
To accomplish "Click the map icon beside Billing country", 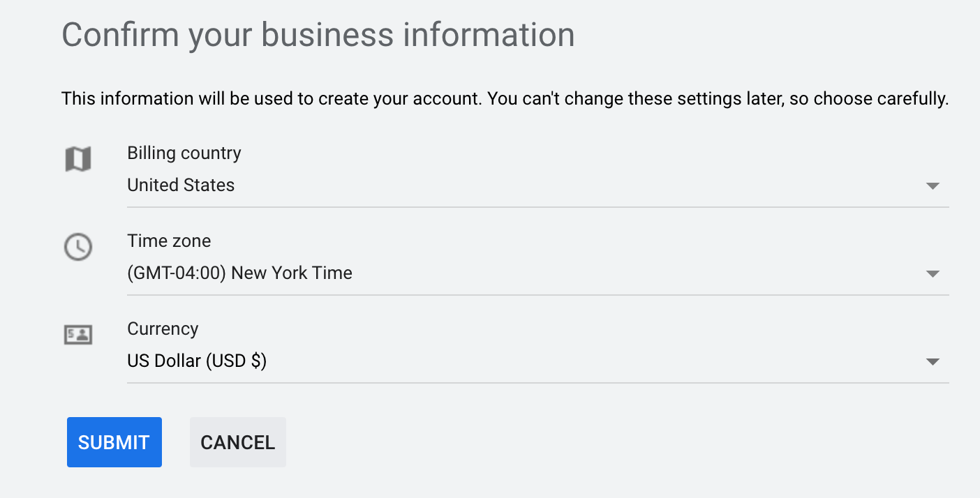I will pyautogui.click(x=78, y=159).
